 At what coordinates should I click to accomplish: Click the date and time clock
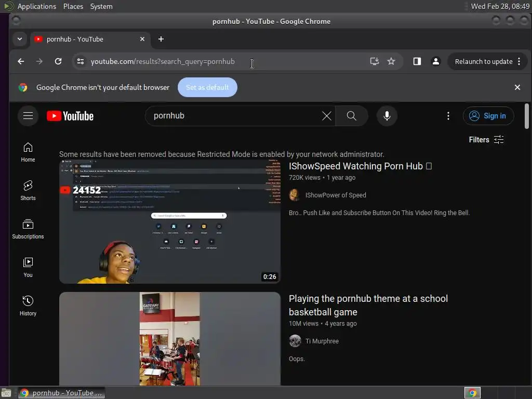click(500, 6)
